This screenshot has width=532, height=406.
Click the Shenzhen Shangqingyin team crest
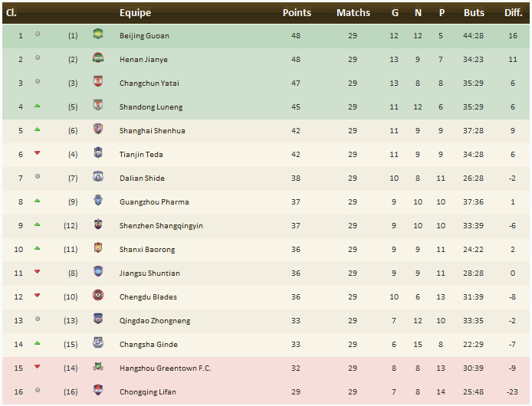tap(97, 225)
